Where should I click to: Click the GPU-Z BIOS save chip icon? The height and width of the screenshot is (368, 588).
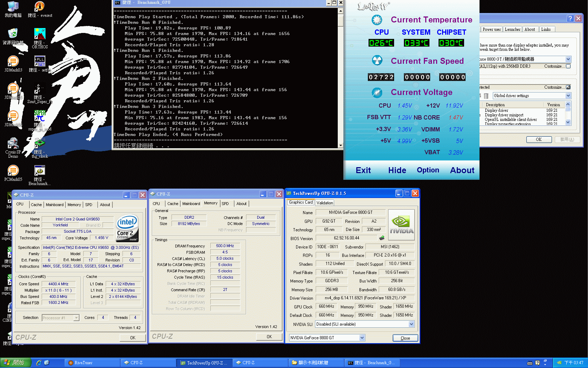(382, 238)
